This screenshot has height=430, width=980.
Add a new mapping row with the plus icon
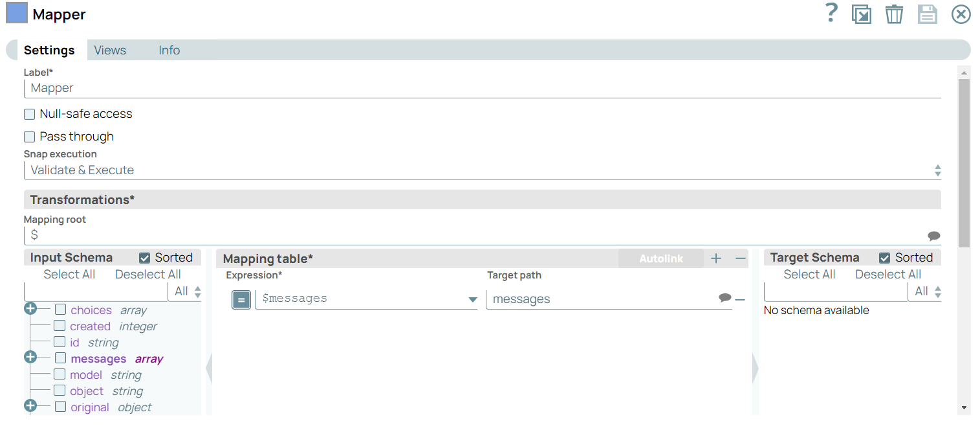tap(716, 258)
